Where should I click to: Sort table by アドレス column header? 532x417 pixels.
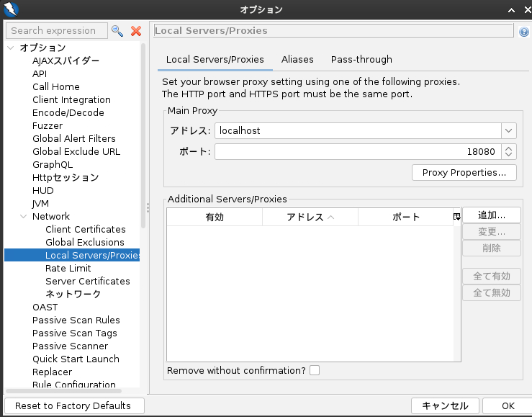[x=310, y=217]
